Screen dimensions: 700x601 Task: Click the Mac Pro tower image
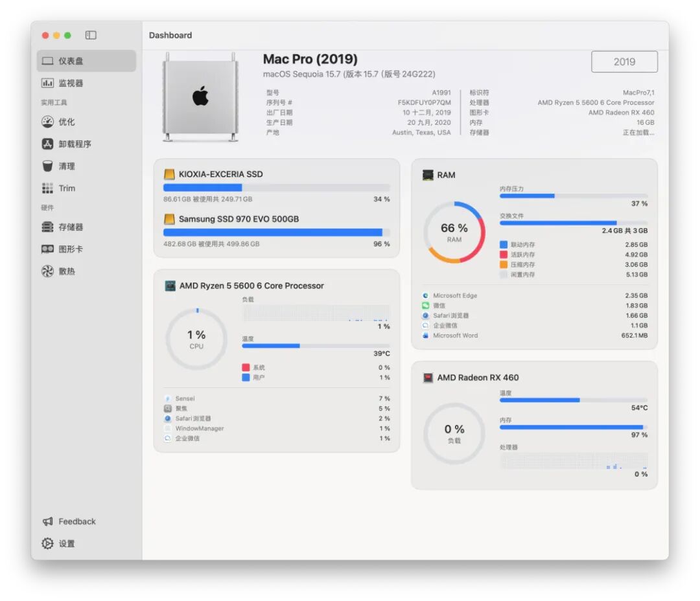coord(200,96)
